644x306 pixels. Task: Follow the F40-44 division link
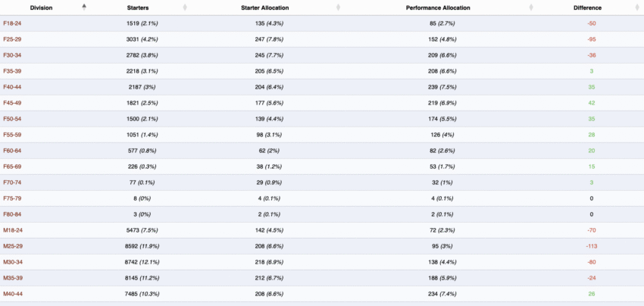tap(11, 87)
